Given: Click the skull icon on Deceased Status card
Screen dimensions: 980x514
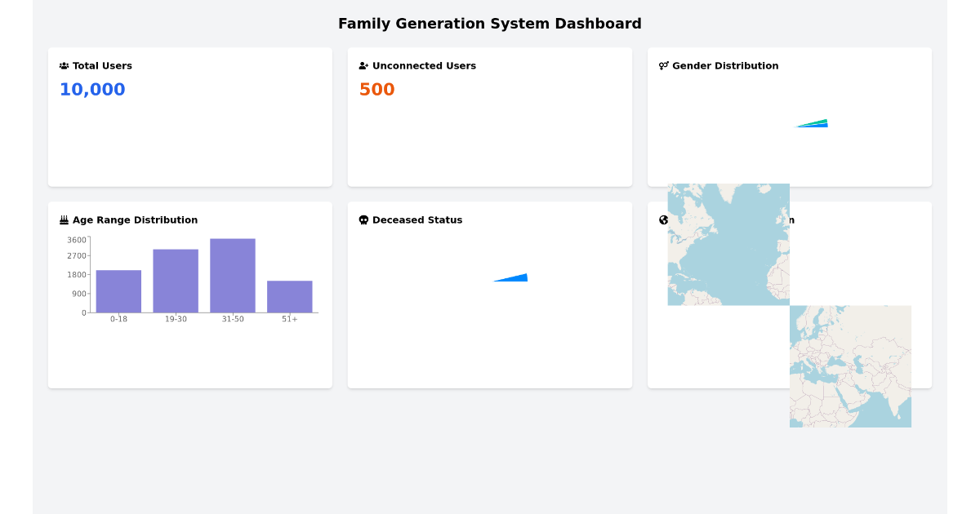Looking at the screenshot, I should 363,219.
